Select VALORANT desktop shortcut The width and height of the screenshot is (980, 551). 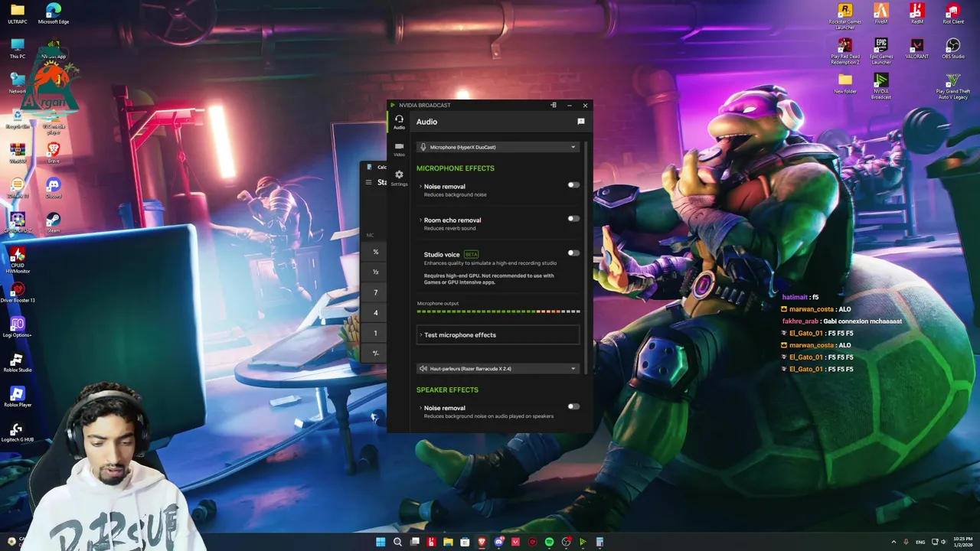(917, 48)
